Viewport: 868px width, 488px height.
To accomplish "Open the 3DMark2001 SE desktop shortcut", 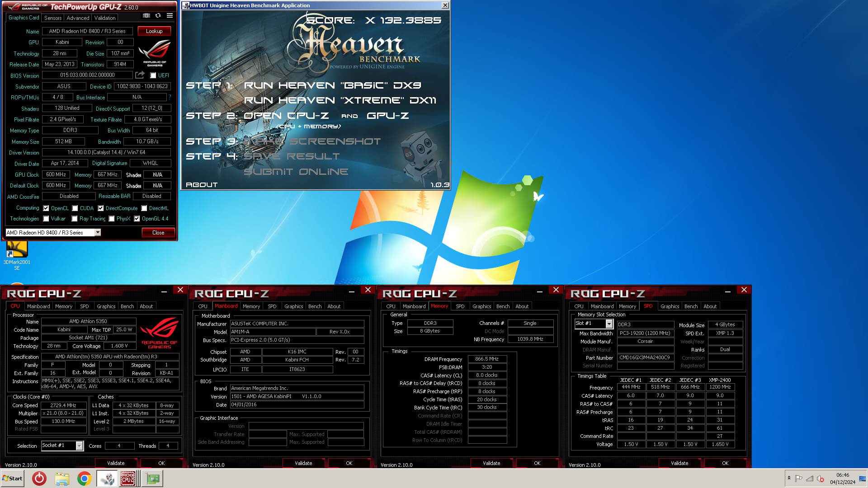I will [17, 255].
